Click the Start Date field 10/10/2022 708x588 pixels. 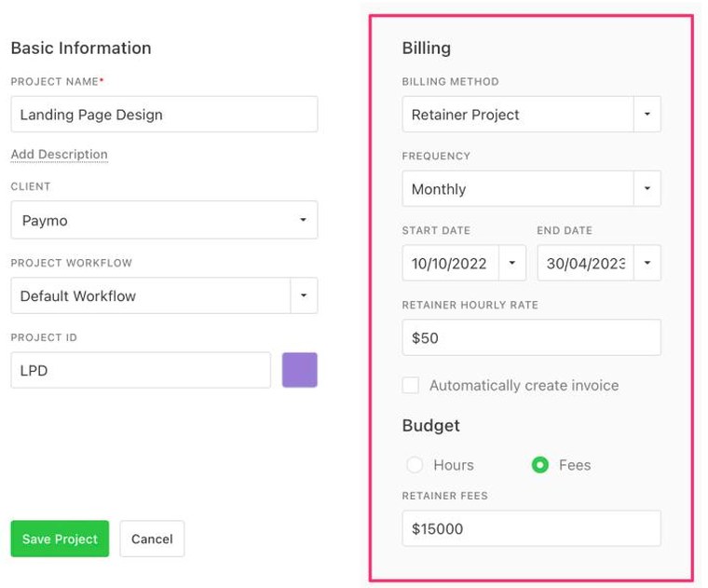[x=451, y=263]
